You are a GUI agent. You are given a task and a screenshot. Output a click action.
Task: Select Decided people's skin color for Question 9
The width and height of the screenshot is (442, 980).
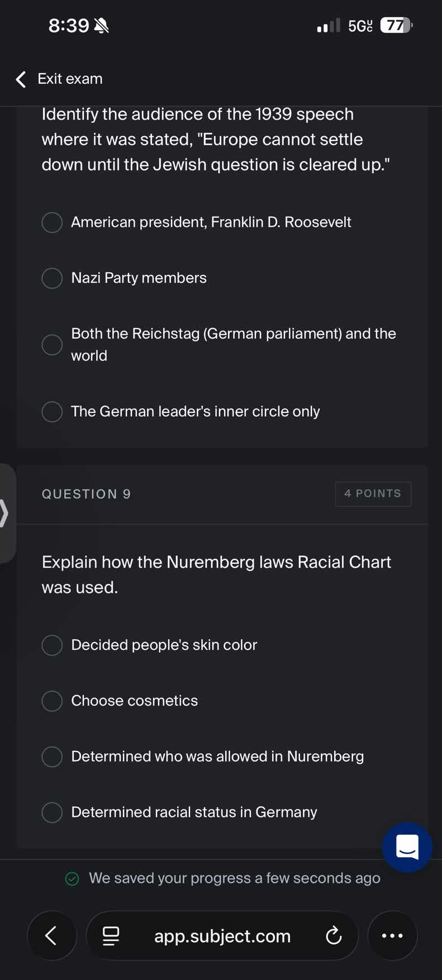pyautogui.click(x=51, y=645)
